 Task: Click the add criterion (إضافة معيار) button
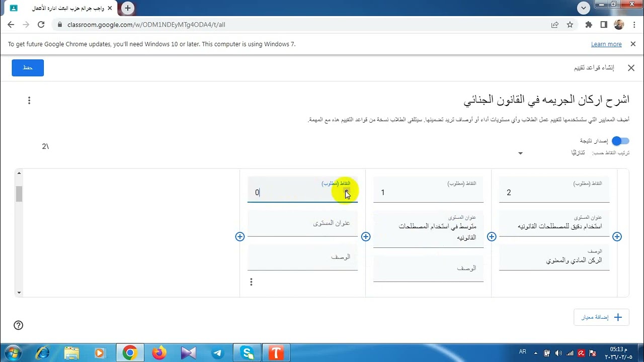601,317
